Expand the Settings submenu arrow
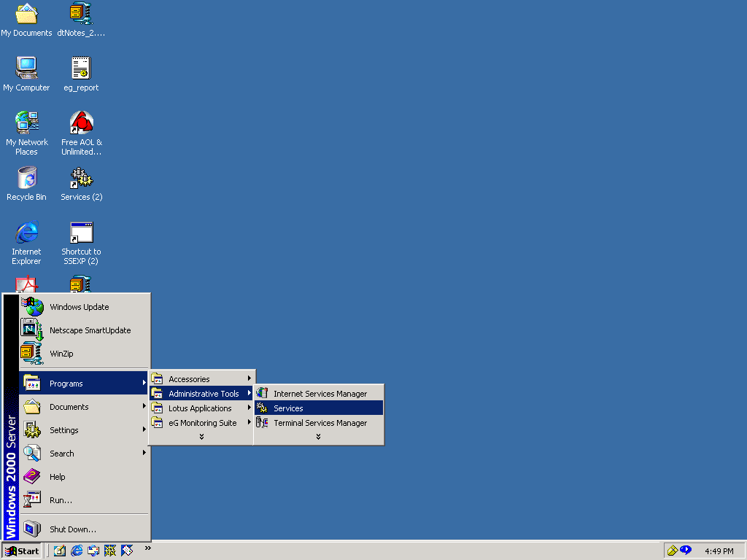 click(144, 429)
